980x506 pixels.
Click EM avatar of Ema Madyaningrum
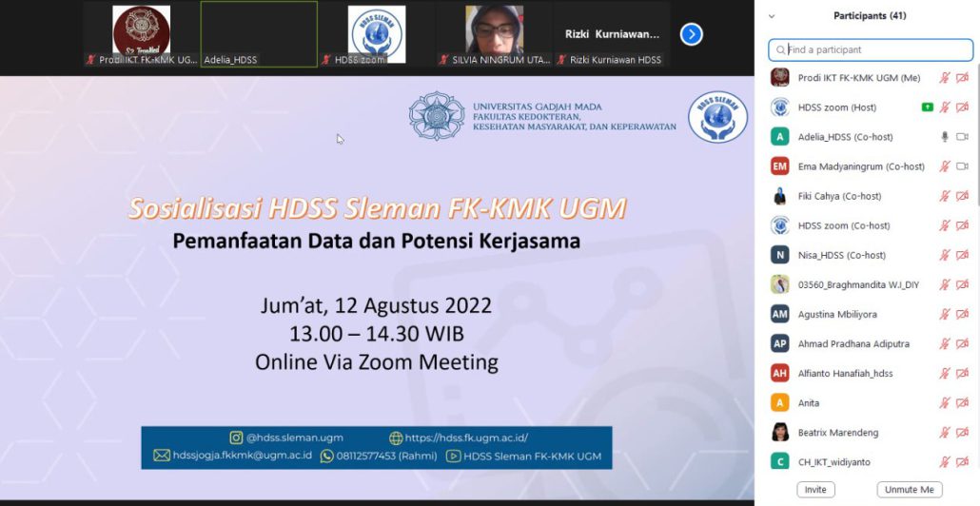(x=779, y=166)
